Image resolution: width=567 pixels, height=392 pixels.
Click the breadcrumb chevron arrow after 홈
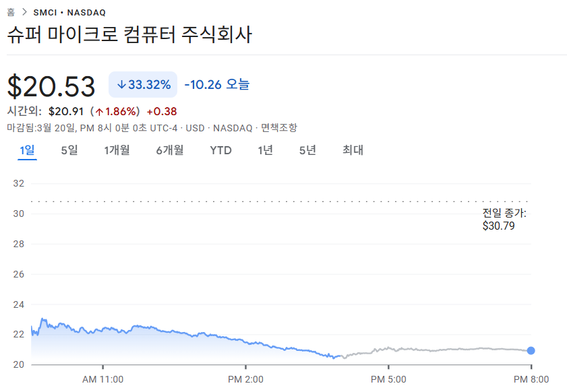(24, 12)
